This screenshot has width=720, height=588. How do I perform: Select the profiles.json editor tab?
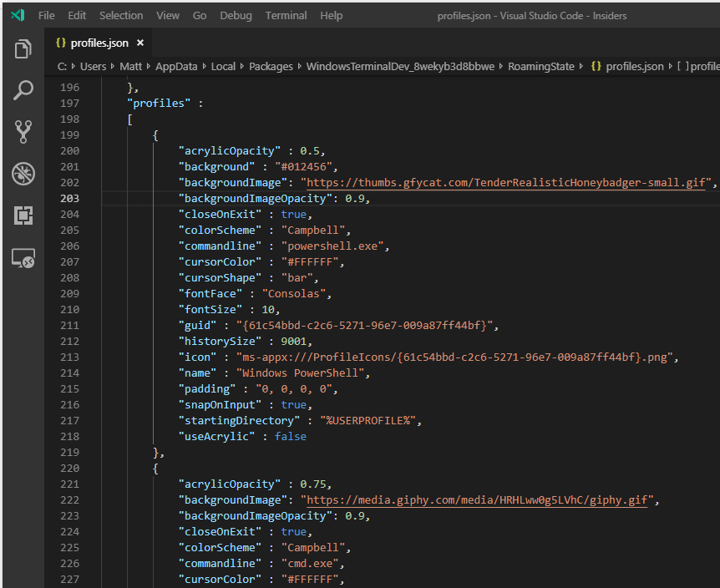point(98,43)
